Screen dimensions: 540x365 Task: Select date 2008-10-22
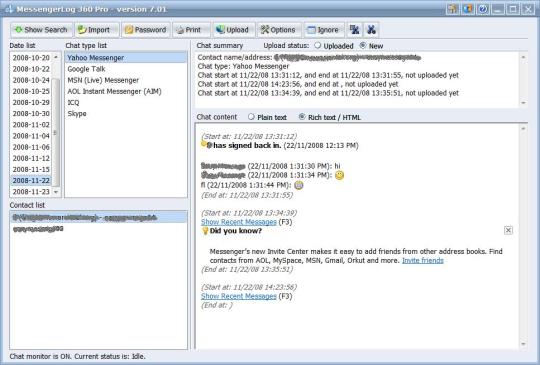click(31, 69)
